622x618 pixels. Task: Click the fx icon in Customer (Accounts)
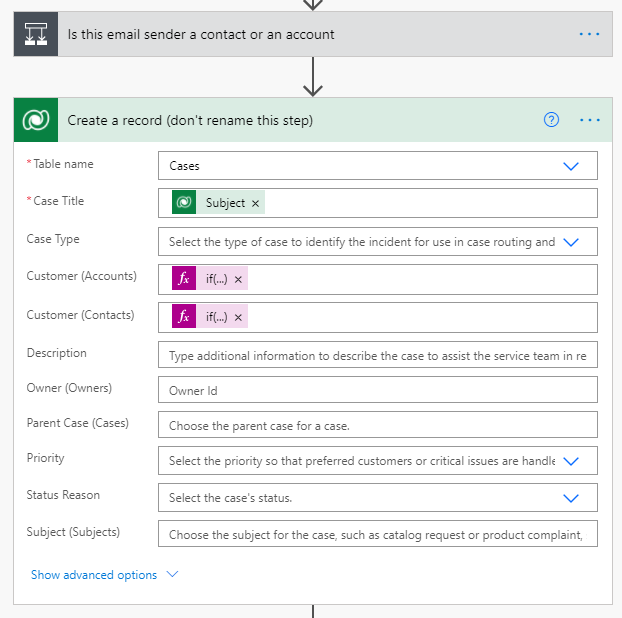(x=183, y=279)
